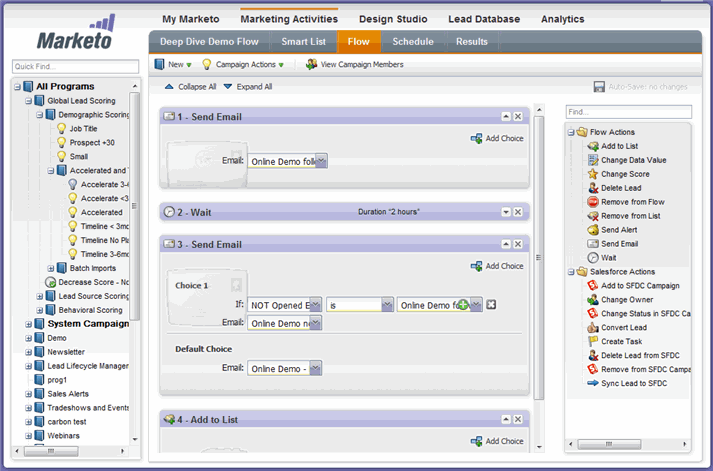Collapse the Demographic Scoring tree node

[x=37, y=115]
